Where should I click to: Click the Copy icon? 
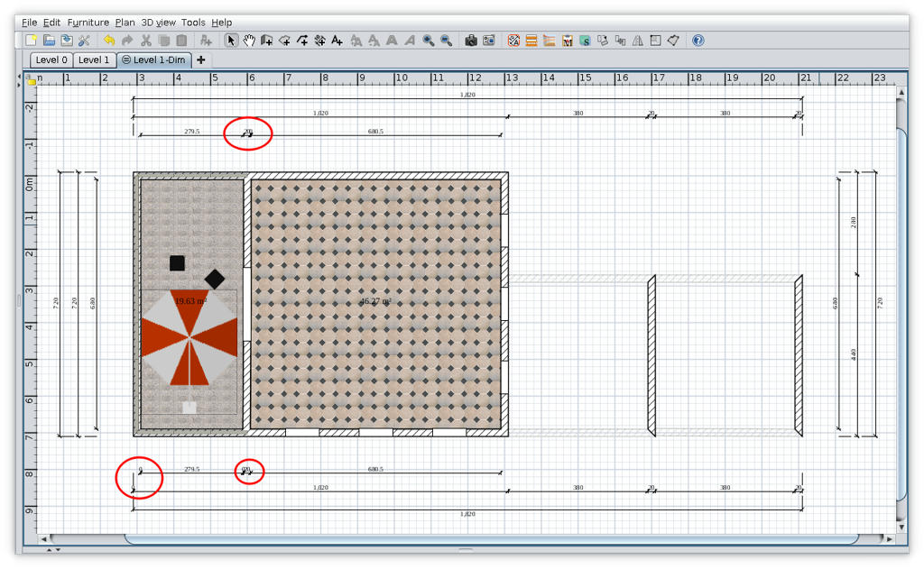(164, 41)
